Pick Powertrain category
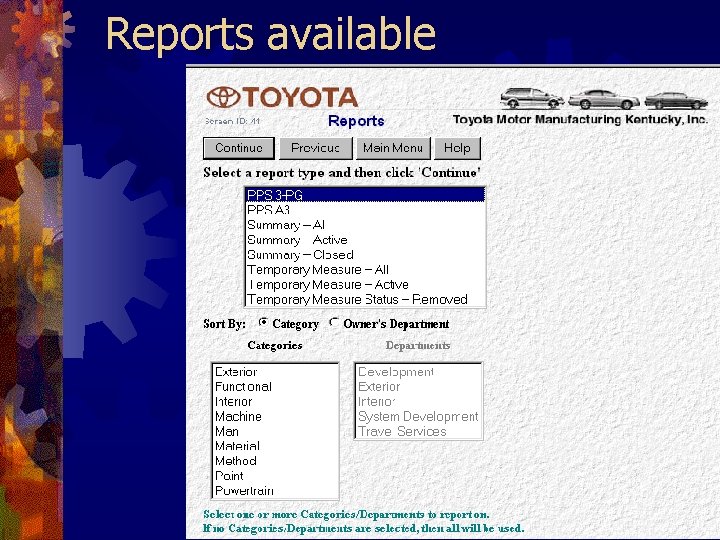The height and width of the screenshot is (540, 720). pyautogui.click(x=275, y=491)
